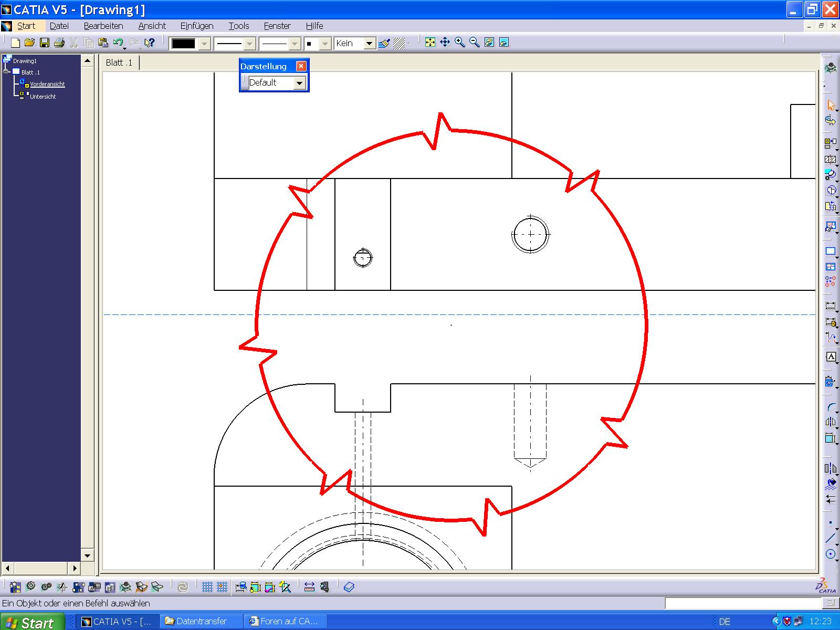The width and height of the screenshot is (840, 630).
Task: Click the Paste clipboard icon
Action: pyautogui.click(x=103, y=43)
